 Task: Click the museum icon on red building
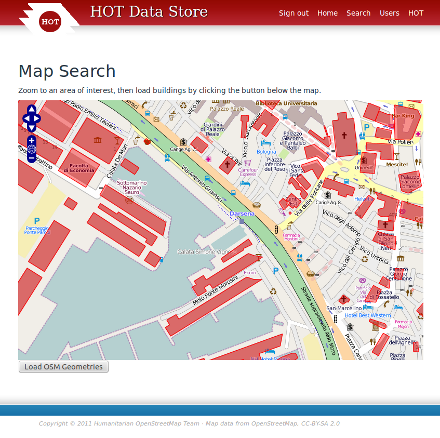coord(97,140)
